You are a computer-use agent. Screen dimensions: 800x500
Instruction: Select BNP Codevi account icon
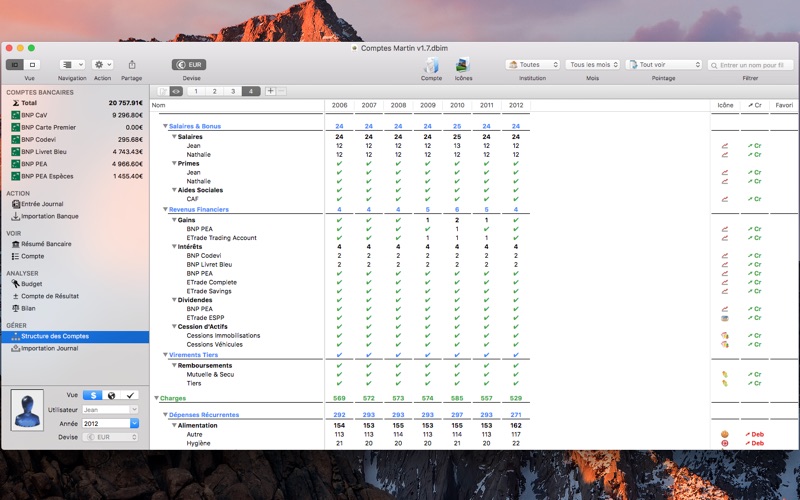[16, 140]
